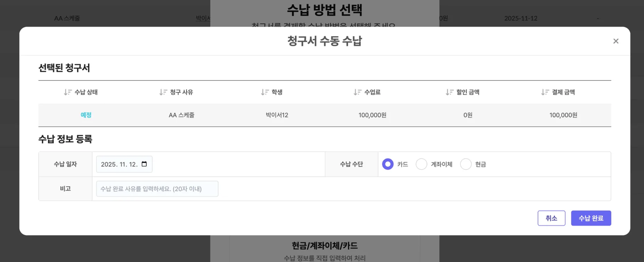
Task: Click the 박이서12 student cell
Action: click(x=277, y=115)
